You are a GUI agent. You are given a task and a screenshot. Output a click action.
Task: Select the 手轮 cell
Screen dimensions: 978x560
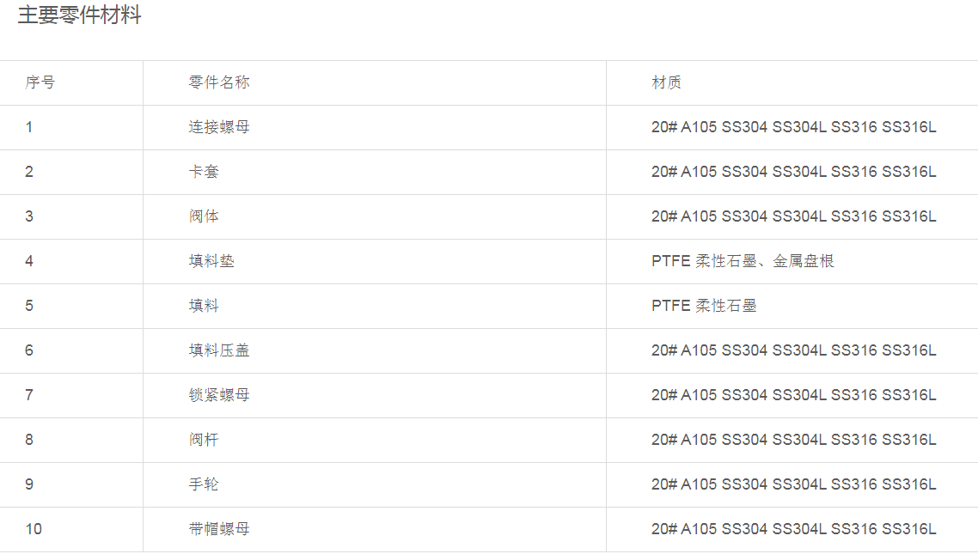coord(204,484)
